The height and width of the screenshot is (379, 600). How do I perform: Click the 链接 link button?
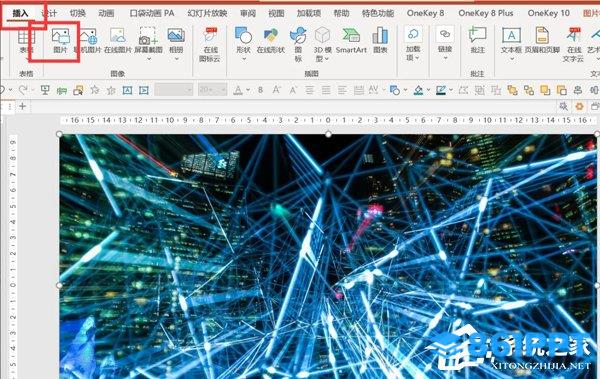(445, 43)
